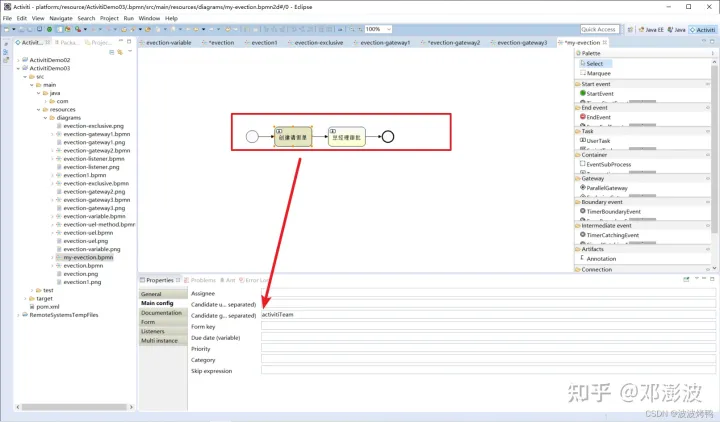This screenshot has height=422, width=720.
Task: Collapse the ActivitiDemo03 project node
Action: point(21,68)
